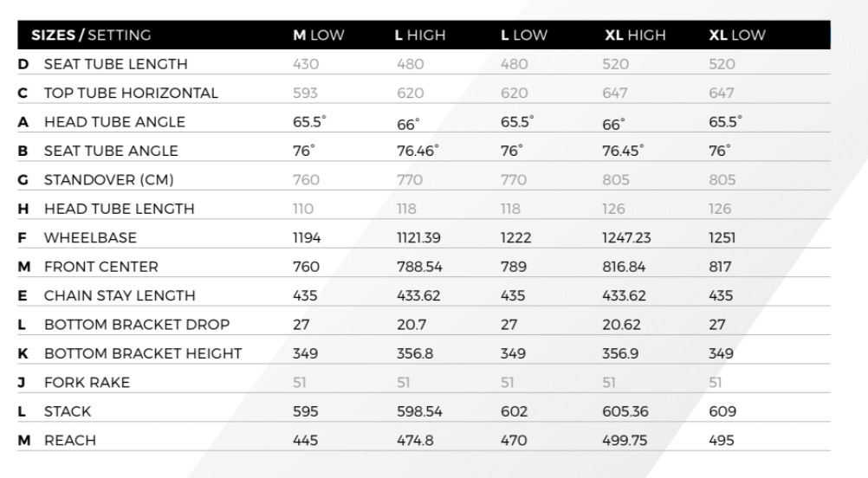Select the REACH row label
868x478 pixels.
coord(70,440)
